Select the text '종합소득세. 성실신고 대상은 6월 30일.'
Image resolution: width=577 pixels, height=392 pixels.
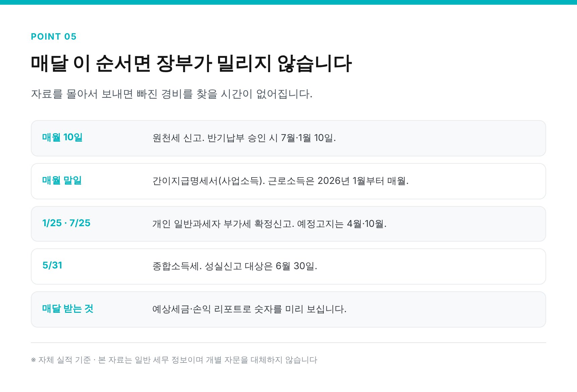pyautogui.click(x=235, y=266)
